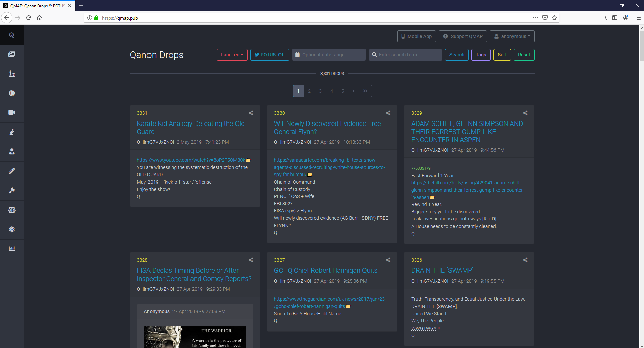Image resolution: width=644 pixels, height=348 pixels.
Task: Open the globe icon in sidebar
Action: click(12, 93)
